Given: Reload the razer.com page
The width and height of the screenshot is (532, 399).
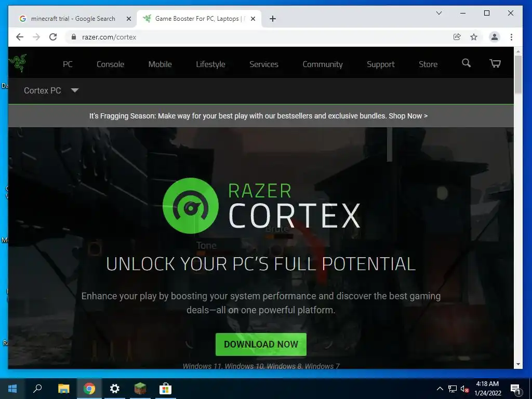Looking at the screenshot, I should (x=53, y=37).
